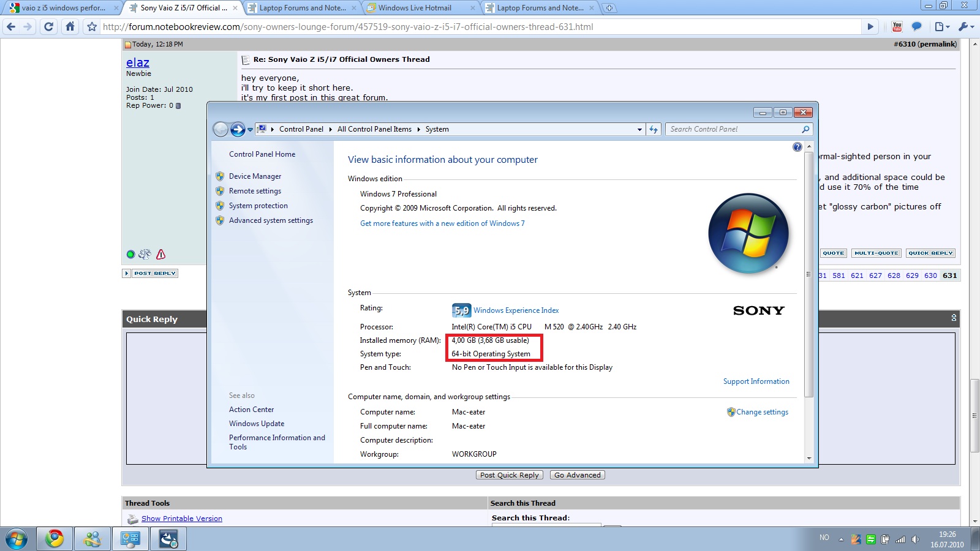
Task: Open Windows Live Messenger from taskbar
Action: pyautogui.click(x=92, y=539)
